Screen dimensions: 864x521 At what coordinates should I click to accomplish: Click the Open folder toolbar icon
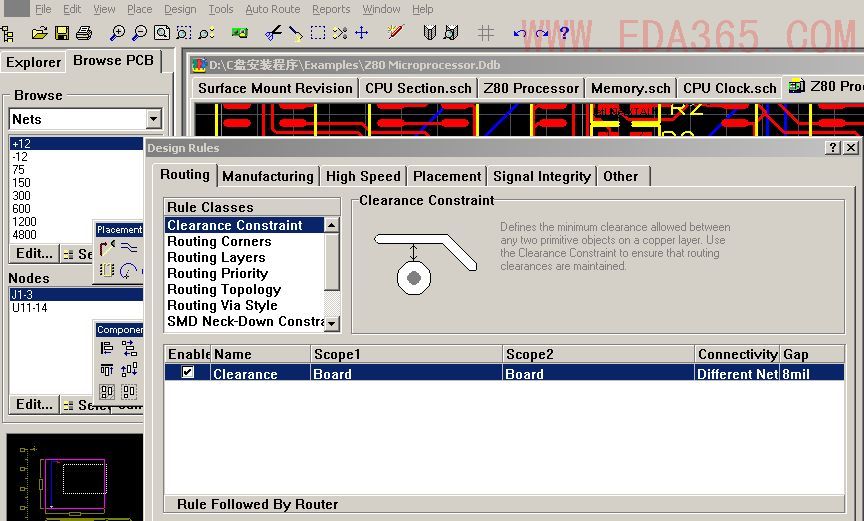(x=39, y=34)
